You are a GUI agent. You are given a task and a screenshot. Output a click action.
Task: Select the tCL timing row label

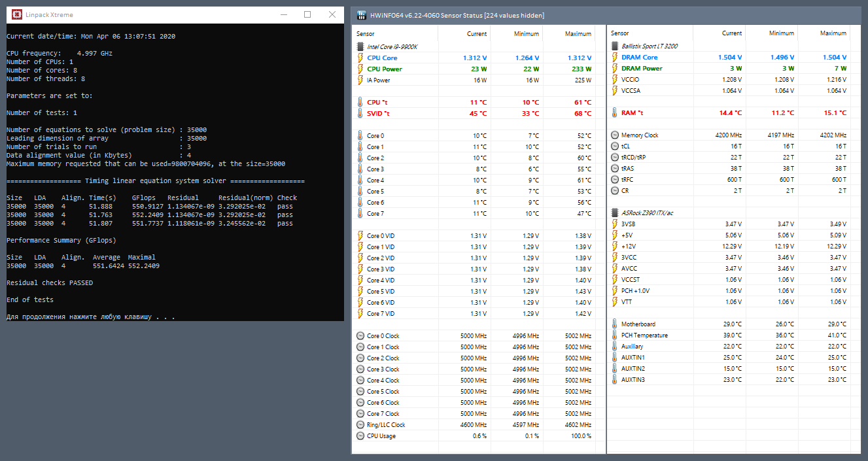626,146
